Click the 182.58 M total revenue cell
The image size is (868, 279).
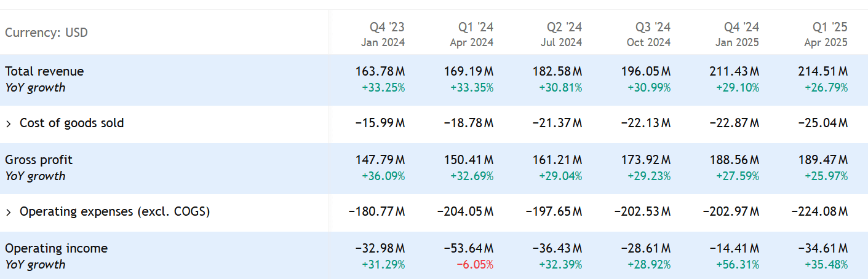point(557,71)
